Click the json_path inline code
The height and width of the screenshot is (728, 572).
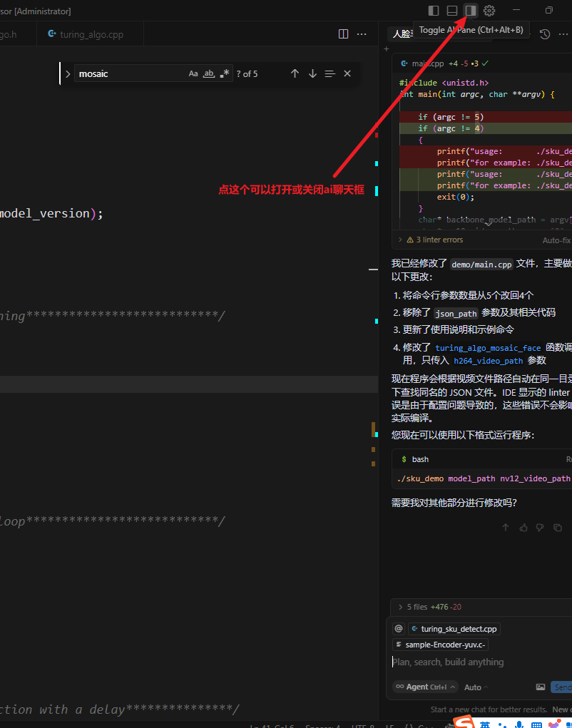(x=456, y=314)
